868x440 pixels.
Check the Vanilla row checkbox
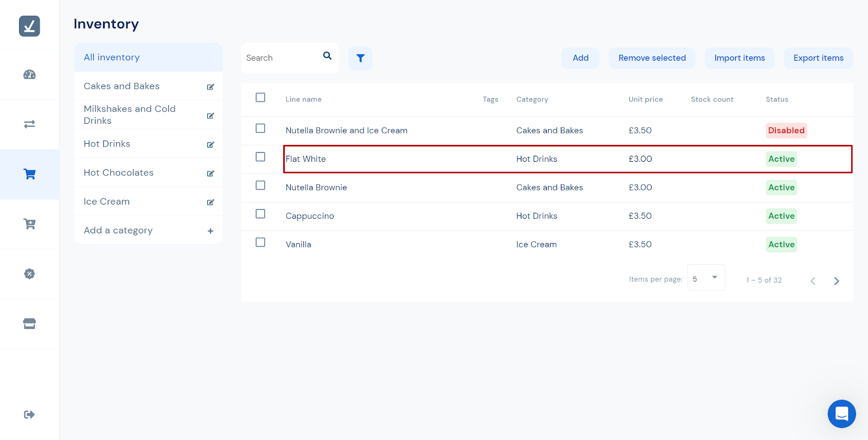point(260,243)
